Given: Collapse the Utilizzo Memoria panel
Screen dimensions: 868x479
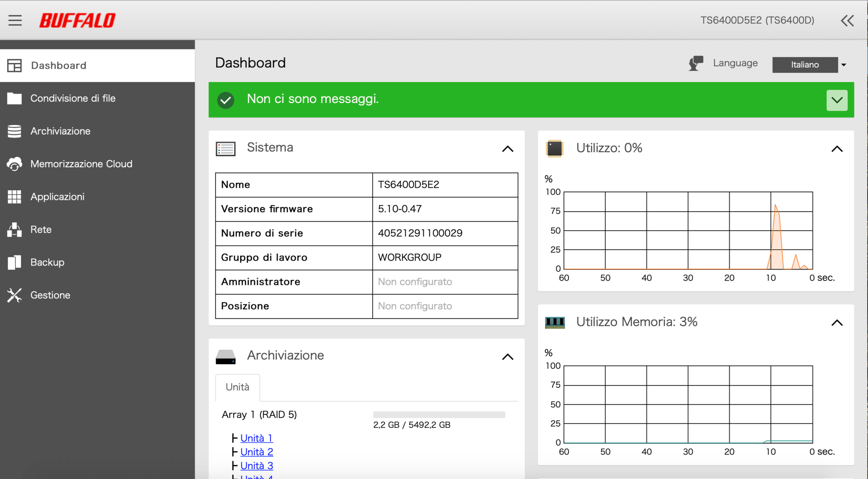Looking at the screenshot, I should pos(837,323).
